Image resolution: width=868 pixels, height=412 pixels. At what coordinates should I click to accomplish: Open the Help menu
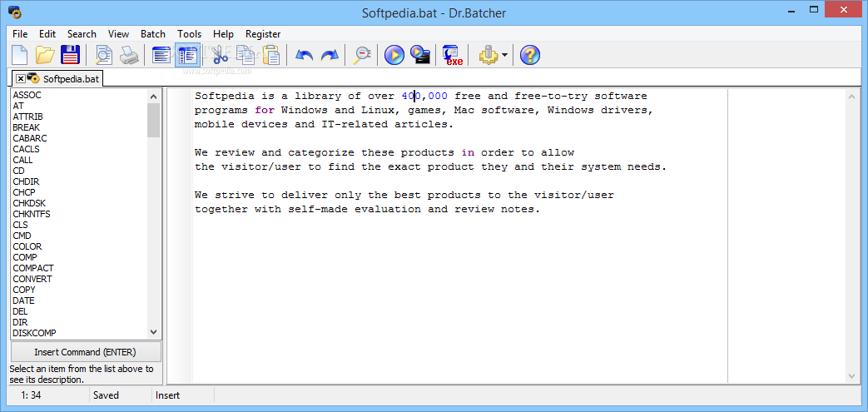click(x=223, y=34)
